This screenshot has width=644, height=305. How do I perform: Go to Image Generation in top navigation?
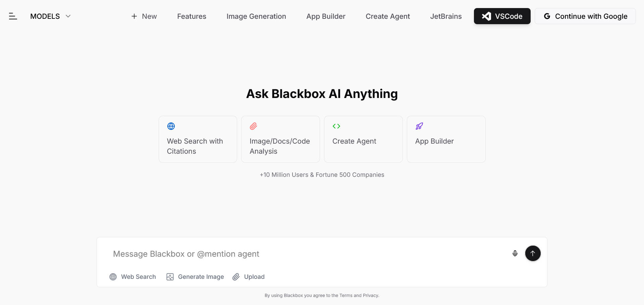pos(256,16)
